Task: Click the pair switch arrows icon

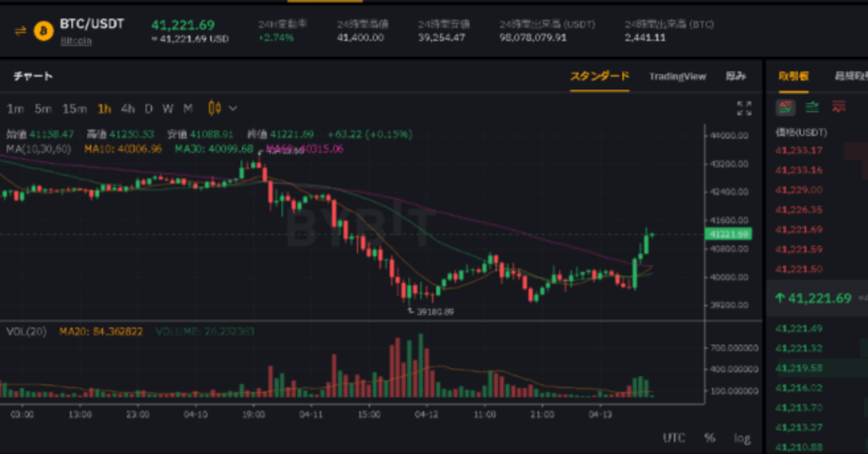Action: (20, 30)
